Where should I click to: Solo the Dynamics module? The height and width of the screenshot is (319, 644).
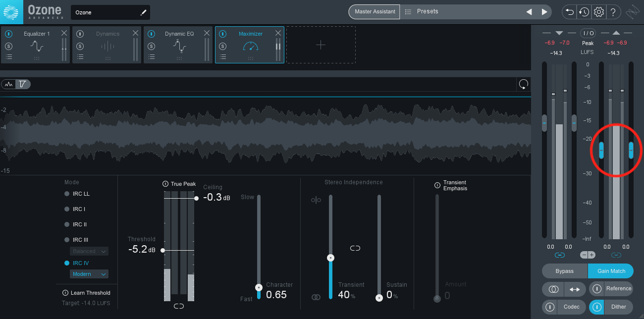pyautogui.click(x=80, y=46)
